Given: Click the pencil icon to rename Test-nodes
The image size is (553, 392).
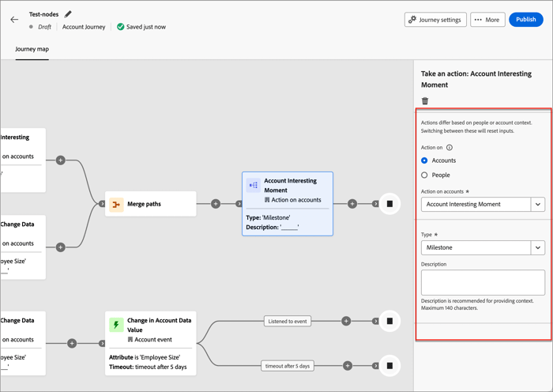Looking at the screenshot, I should click(x=68, y=14).
